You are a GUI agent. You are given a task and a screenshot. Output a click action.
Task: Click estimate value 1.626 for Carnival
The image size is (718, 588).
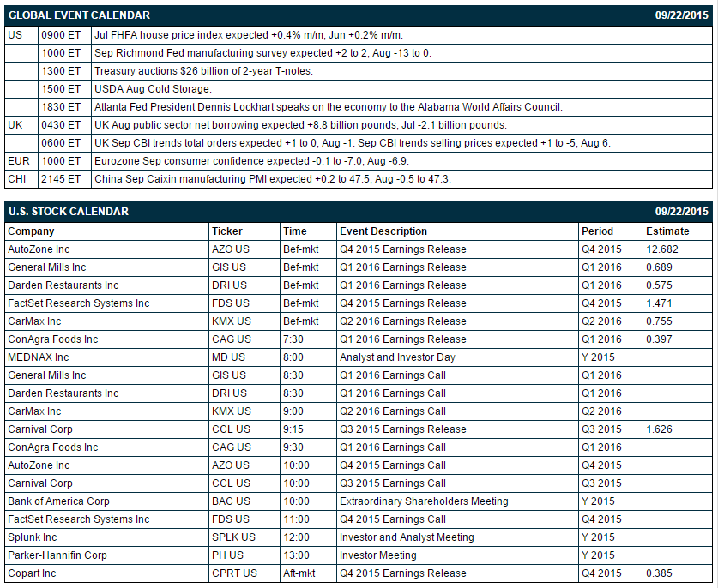click(660, 429)
